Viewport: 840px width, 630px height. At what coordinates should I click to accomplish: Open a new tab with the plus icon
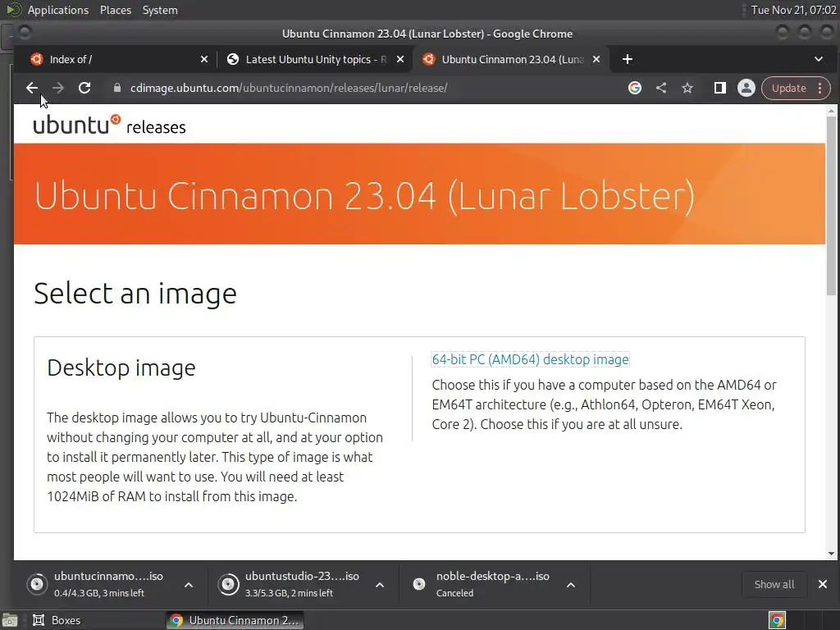pyautogui.click(x=628, y=59)
